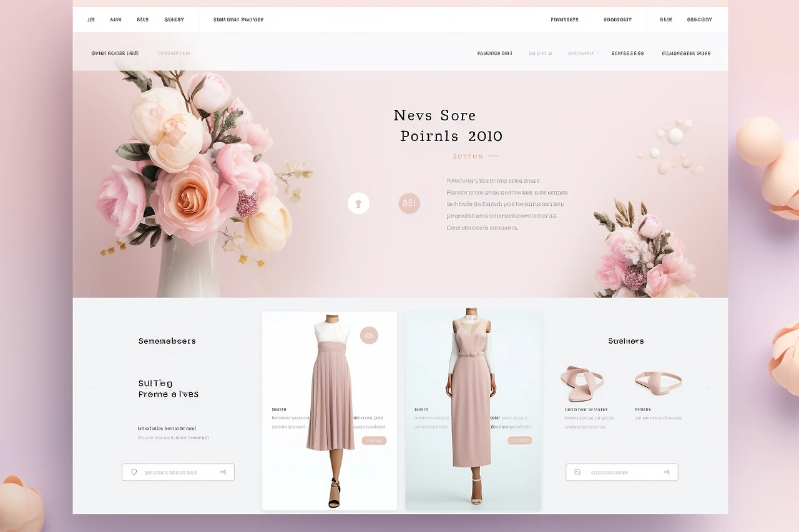Image resolution: width=799 pixels, height=532 pixels.
Task: Click the pink action button on the long pink dress card
Action: coord(519,440)
